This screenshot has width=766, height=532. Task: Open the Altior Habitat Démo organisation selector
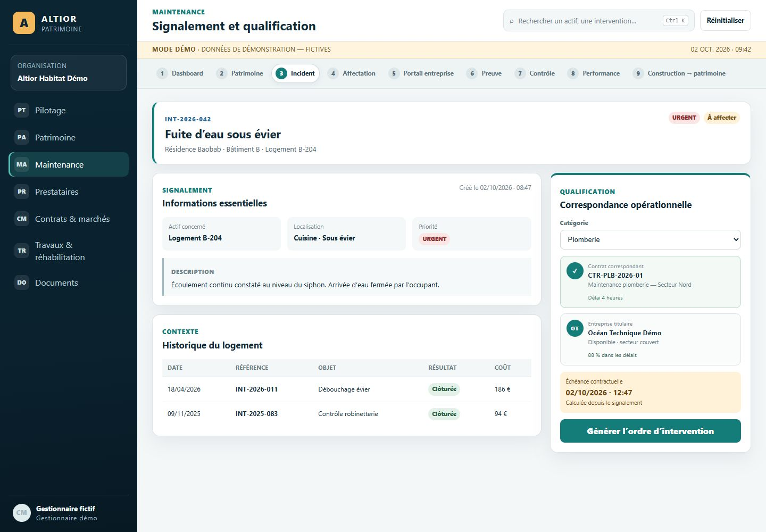click(69, 72)
